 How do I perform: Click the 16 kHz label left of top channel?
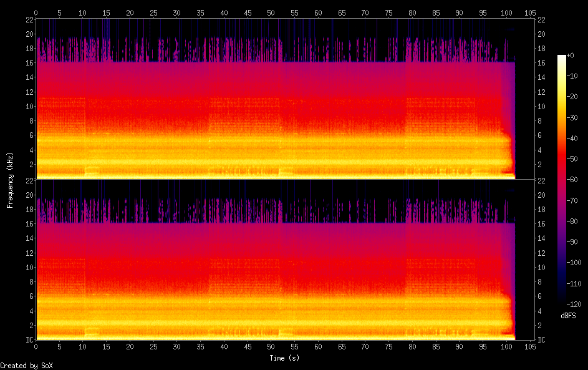point(28,63)
